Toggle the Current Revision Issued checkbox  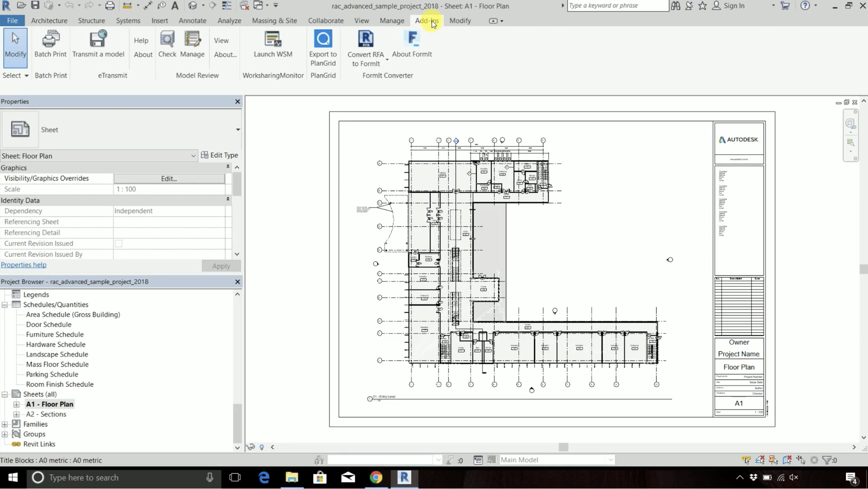click(x=119, y=244)
